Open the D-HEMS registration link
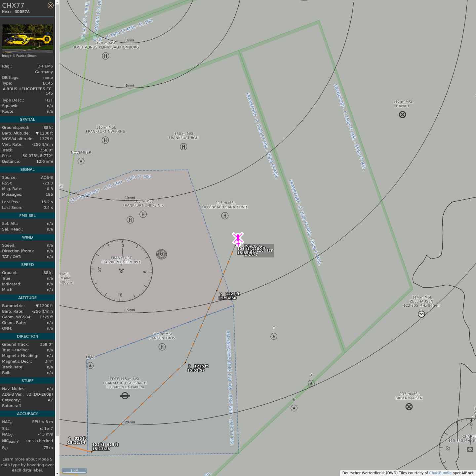The width and height of the screenshot is (476, 476). (x=45, y=66)
